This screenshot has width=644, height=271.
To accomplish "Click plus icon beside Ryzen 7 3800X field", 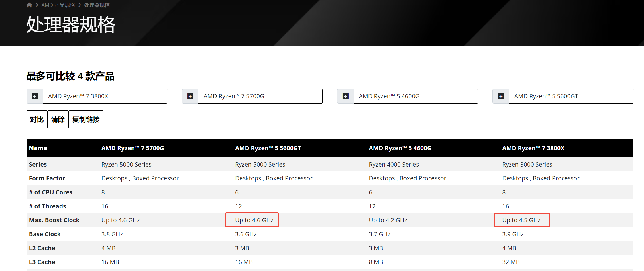I will pyautogui.click(x=35, y=96).
